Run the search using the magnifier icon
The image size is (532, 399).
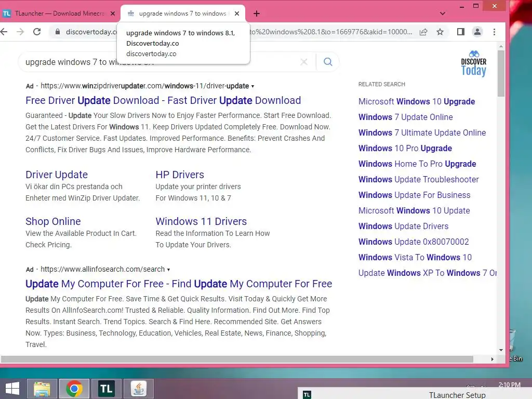click(x=328, y=62)
